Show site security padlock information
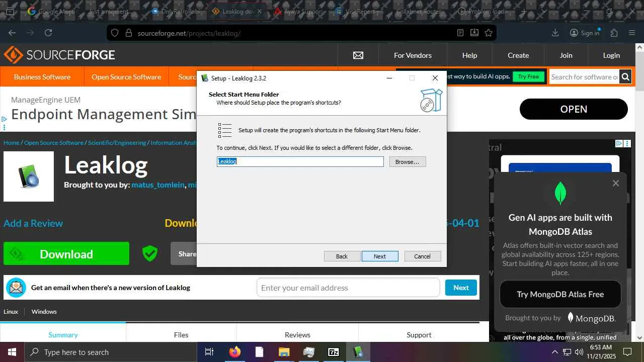The image size is (644, 362). 128,33
